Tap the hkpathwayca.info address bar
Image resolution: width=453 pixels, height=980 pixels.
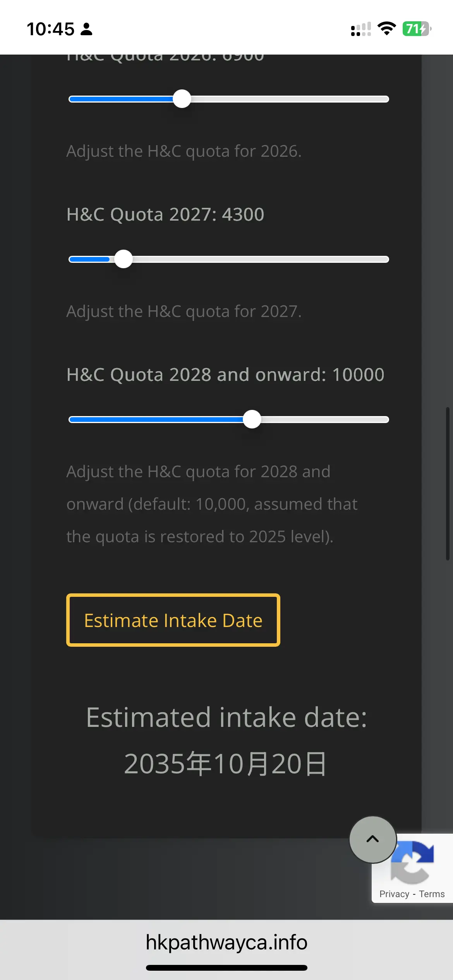click(226, 942)
